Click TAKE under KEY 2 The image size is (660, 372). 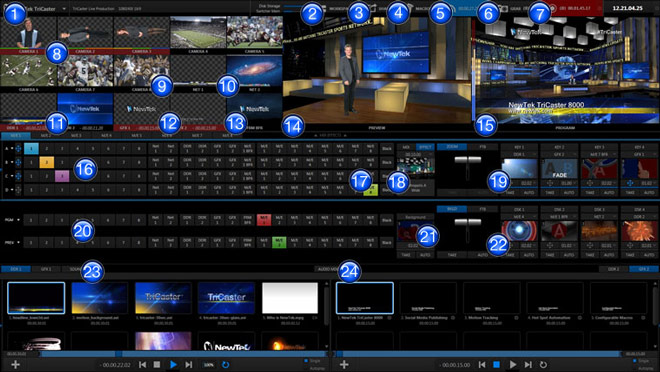tap(550, 192)
